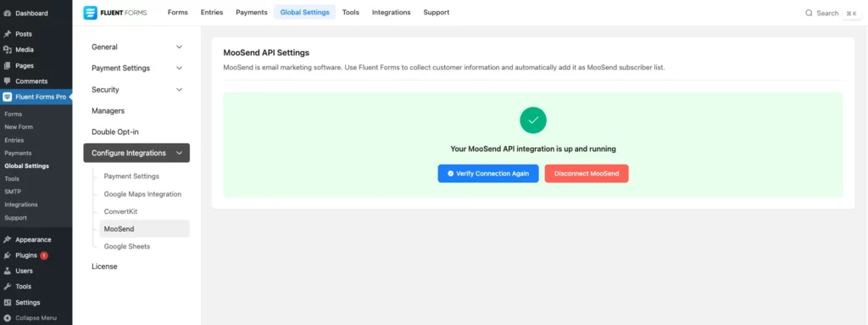Screen dimensions: 868x325
Task: Select the Global Settings top tab
Action: point(304,12)
